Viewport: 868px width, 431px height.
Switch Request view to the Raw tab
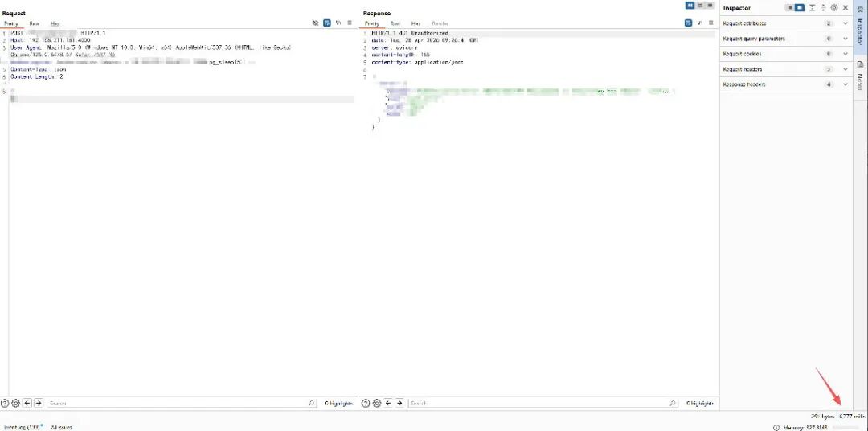point(34,24)
